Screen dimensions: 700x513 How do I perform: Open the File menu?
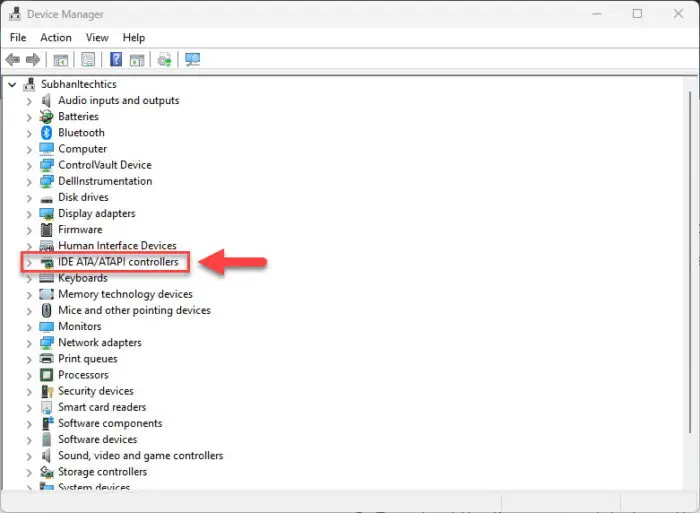click(x=18, y=38)
